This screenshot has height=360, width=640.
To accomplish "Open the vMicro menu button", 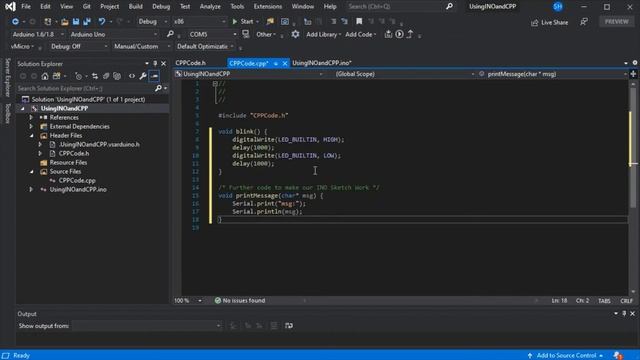I will pos(22,47).
